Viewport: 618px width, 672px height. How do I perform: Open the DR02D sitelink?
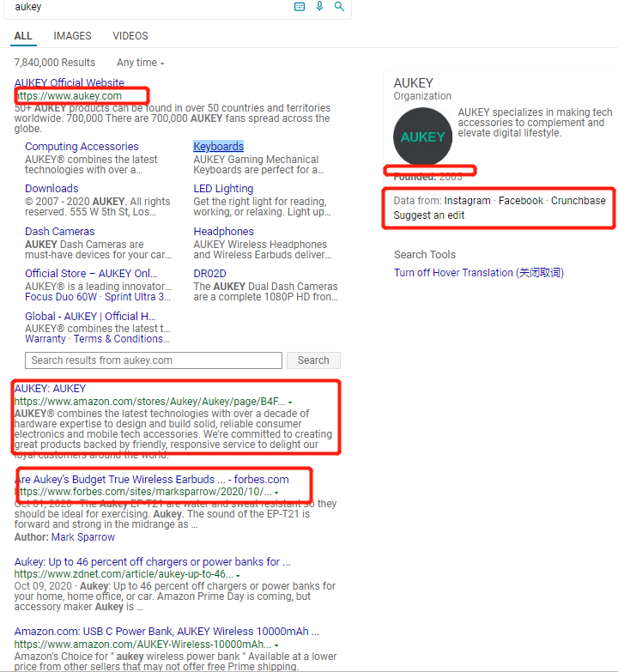(209, 274)
